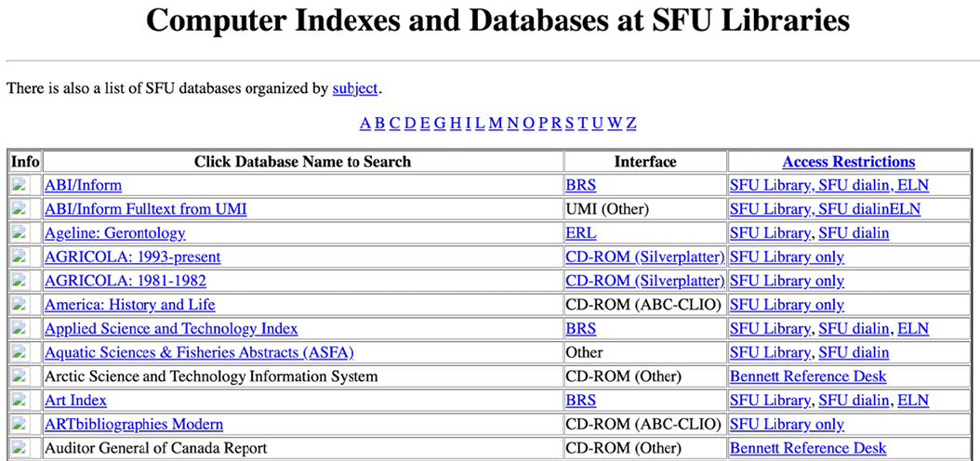
Task: Click SFU dialin link in the ASFA row
Action: point(854,352)
